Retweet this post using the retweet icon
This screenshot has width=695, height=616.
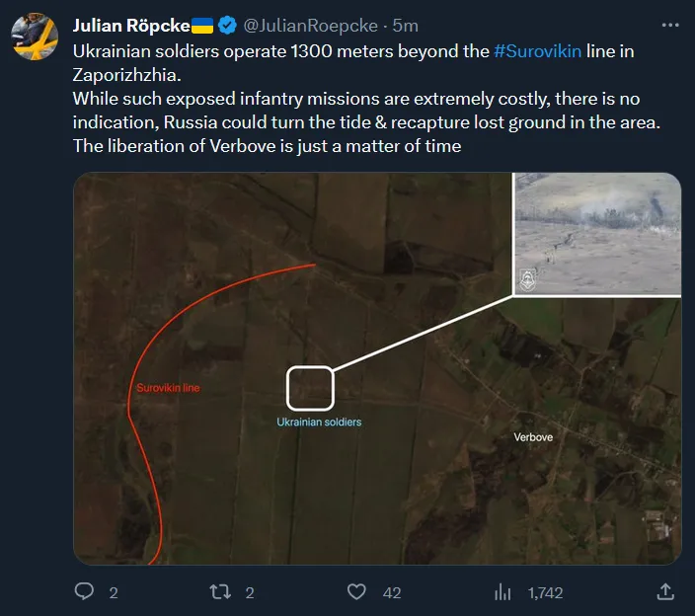coord(221,591)
